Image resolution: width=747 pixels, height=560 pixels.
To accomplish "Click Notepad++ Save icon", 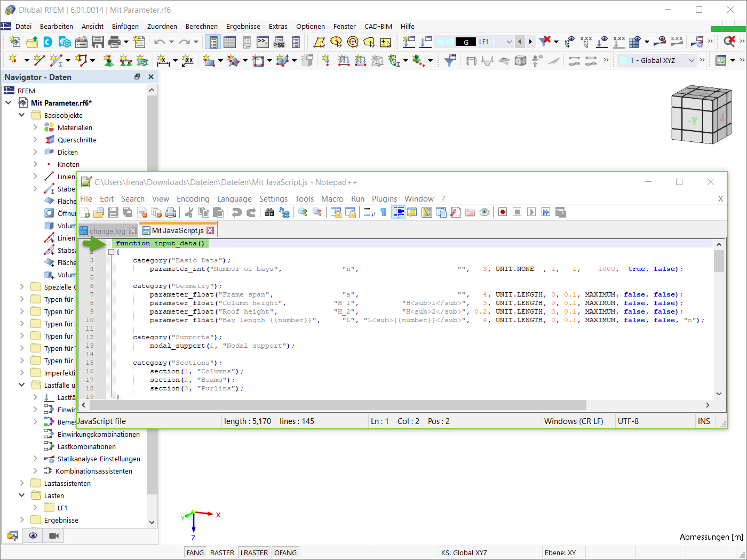I will point(113,212).
